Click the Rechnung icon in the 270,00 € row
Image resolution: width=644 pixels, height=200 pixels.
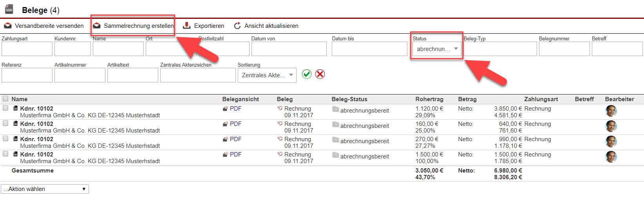click(280, 139)
